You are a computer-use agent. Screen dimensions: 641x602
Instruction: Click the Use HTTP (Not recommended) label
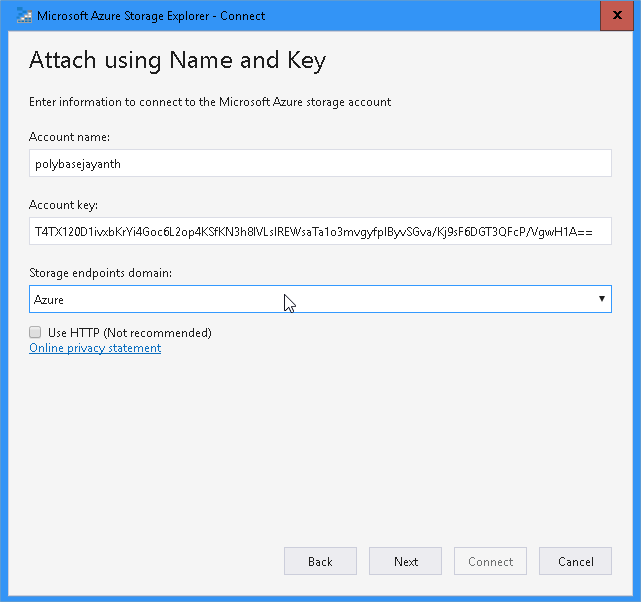click(x=130, y=333)
